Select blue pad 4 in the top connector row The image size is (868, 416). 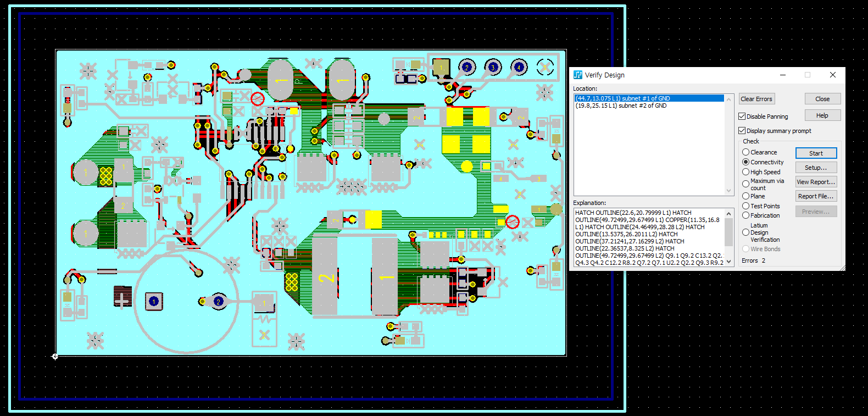click(519, 67)
